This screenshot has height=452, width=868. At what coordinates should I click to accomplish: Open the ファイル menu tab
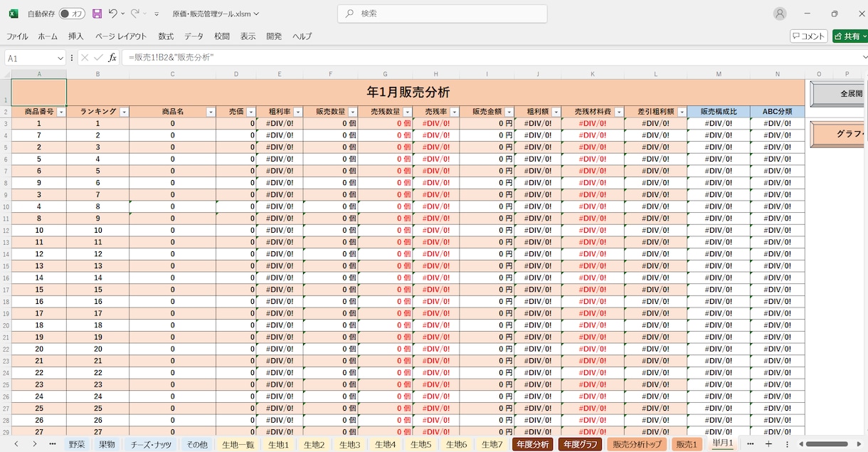click(x=18, y=36)
